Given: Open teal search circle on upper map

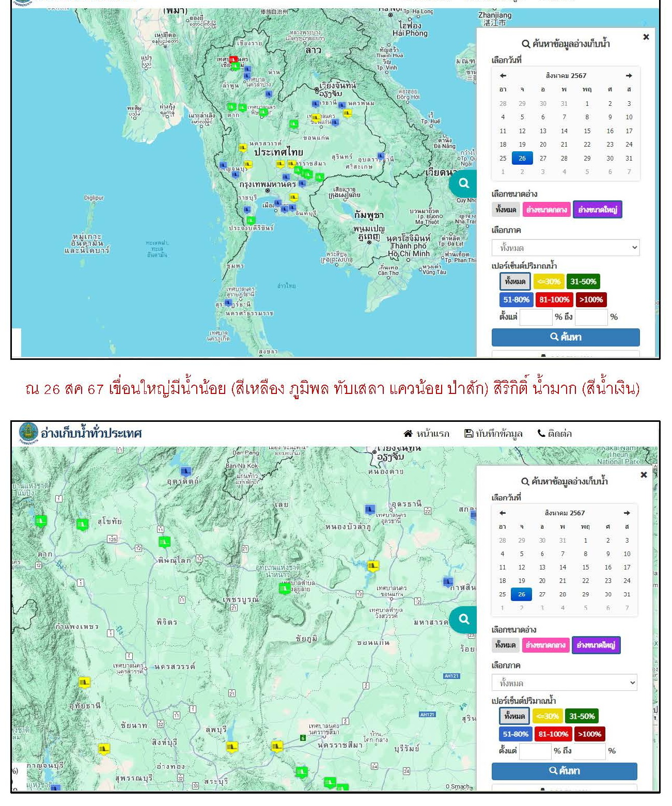Looking at the screenshot, I should click(x=463, y=183).
